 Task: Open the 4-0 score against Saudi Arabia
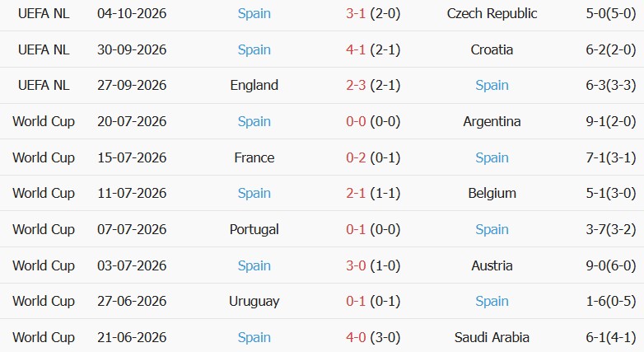tap(355, 337)
